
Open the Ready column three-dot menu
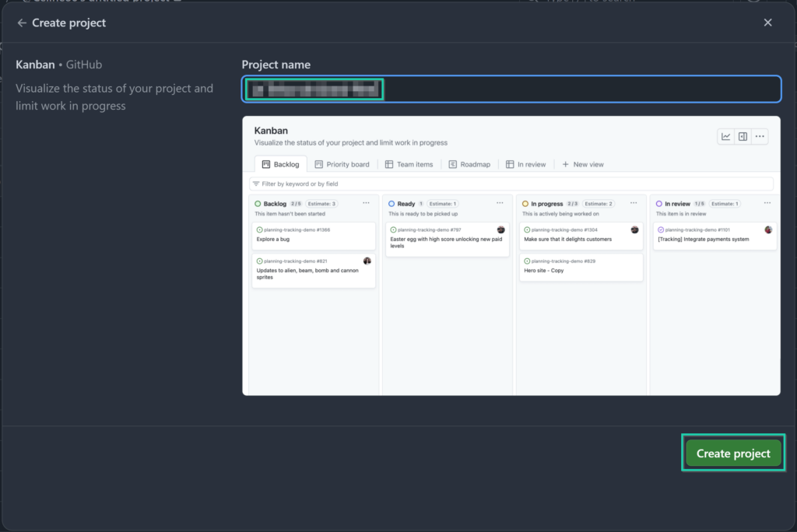coord(500,203)
